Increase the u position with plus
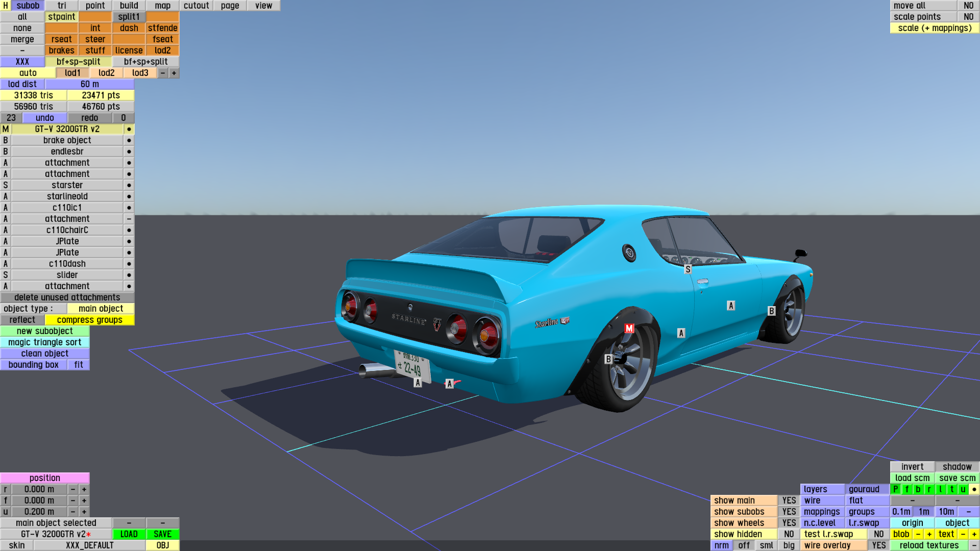The height and width of the screenshot is (551, 980). (x=84, y=512)
